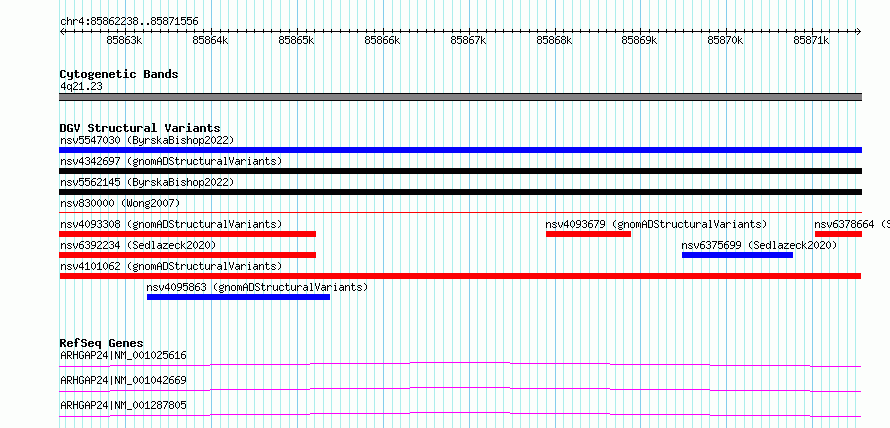Click the nsv6378664 red variant bar

838,234
